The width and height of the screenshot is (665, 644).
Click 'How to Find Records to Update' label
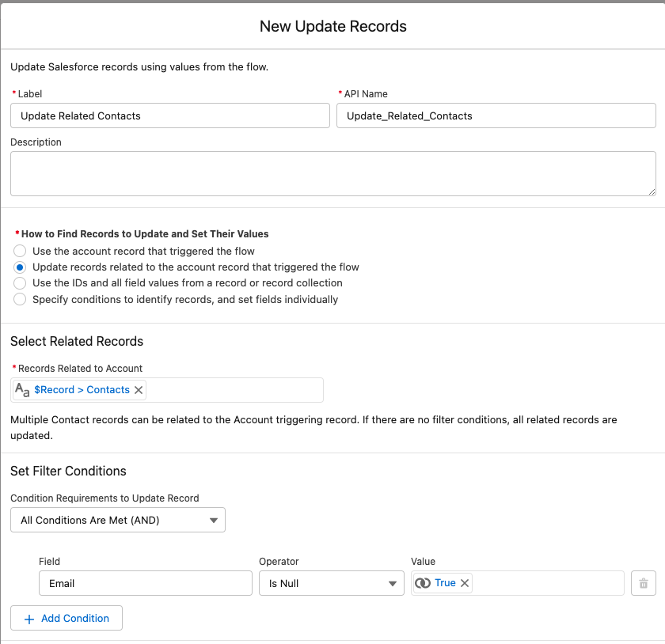click(x=145, y=234)
